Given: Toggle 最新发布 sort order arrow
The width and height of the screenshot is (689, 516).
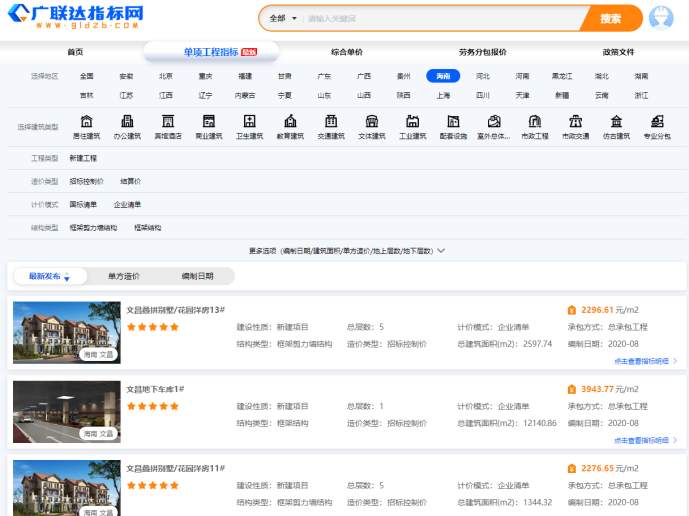Looking at the screenshot, I should tap(67, 278).
